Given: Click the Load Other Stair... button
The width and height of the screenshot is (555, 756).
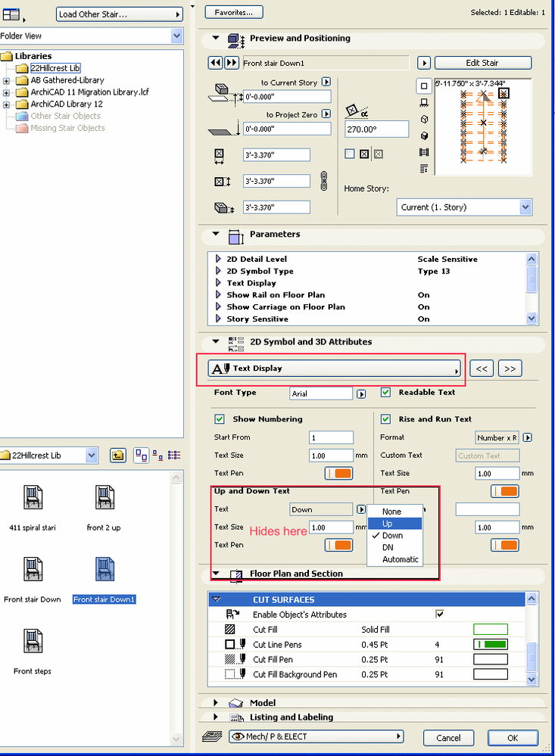Looking at the screenshot, I should point(119,14).
